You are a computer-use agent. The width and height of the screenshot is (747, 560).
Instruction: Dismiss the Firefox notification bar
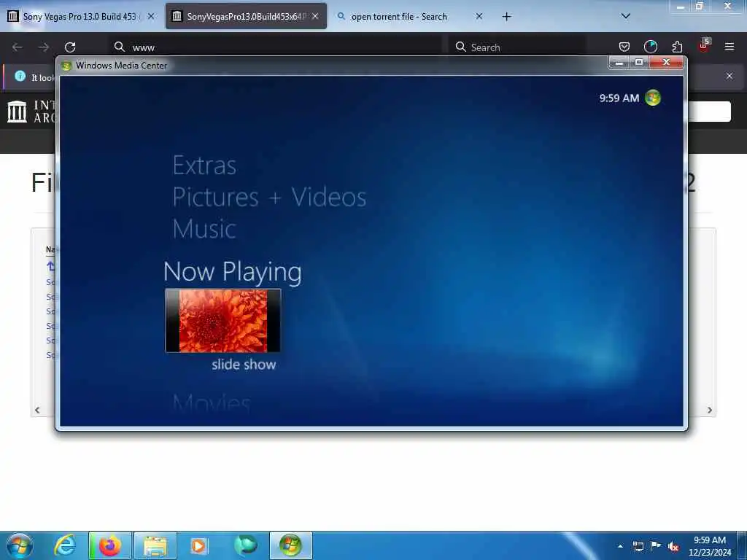point(729,76)
